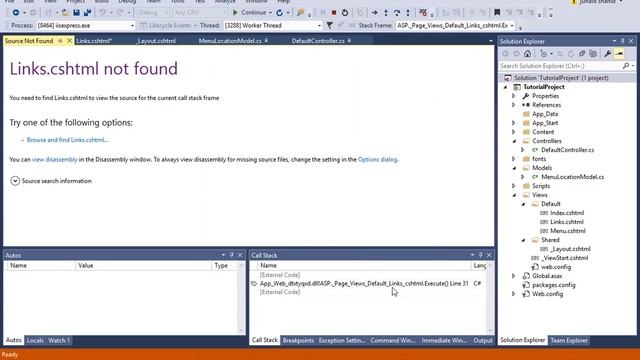640x360 pixels.
Task: Click the Home icon in Solution Explorer
Action: point(527,53)
